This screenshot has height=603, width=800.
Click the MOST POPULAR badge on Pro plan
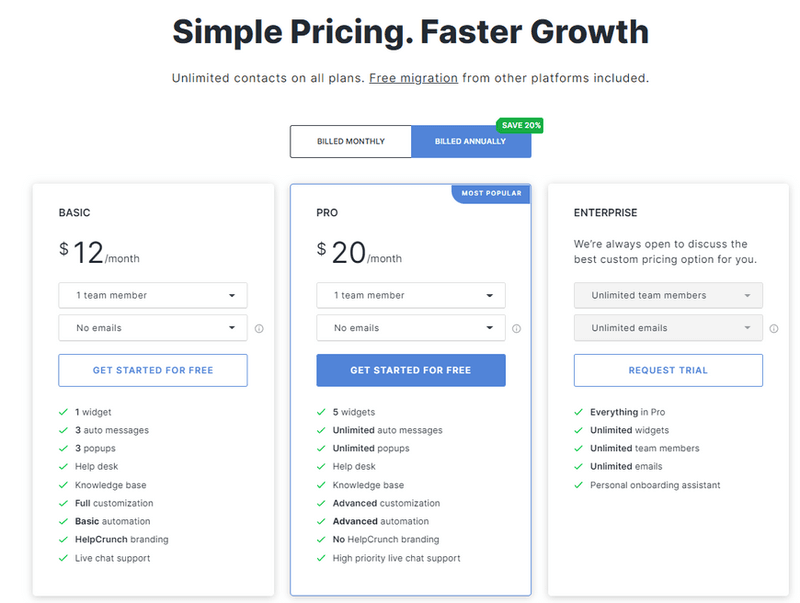(x=492, y=193)
